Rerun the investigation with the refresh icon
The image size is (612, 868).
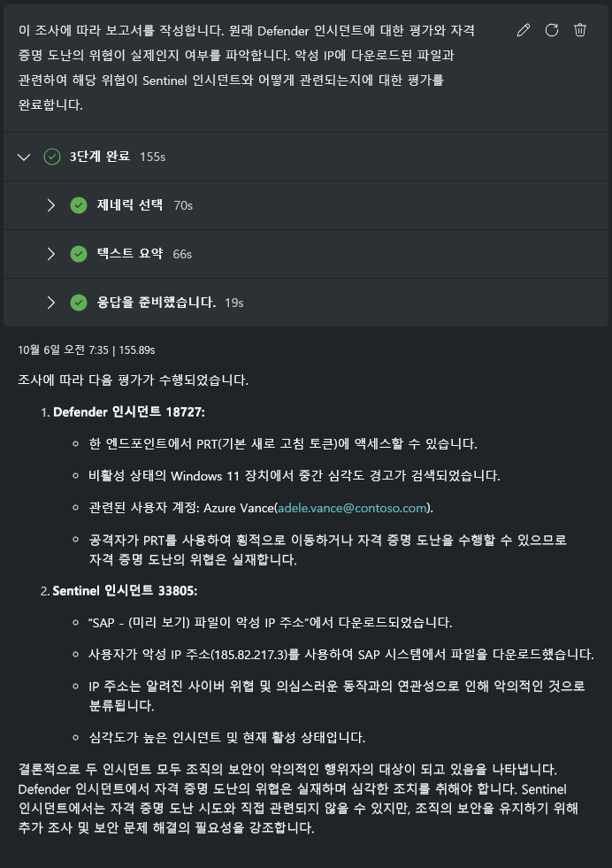(552, 29)
